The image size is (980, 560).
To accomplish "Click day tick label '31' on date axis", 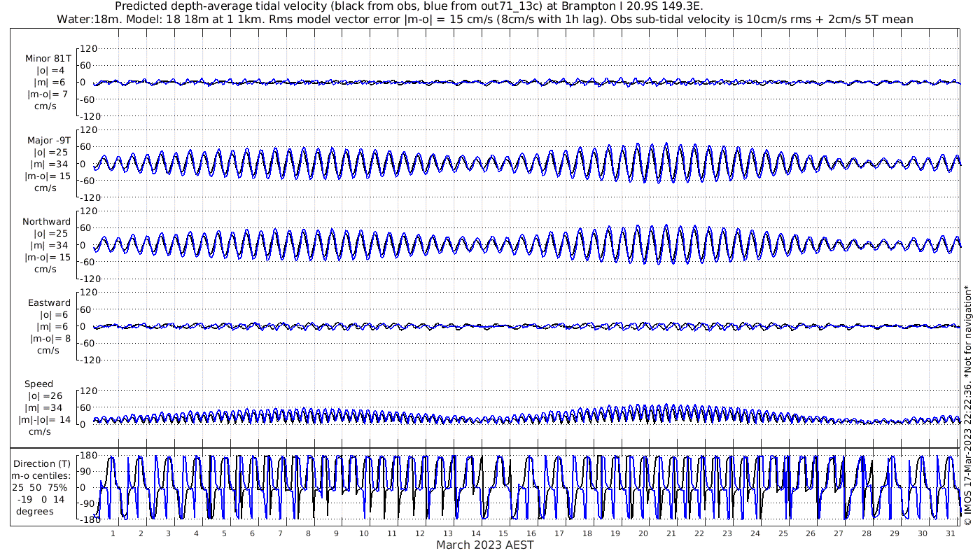I will (x=951, y=533).
